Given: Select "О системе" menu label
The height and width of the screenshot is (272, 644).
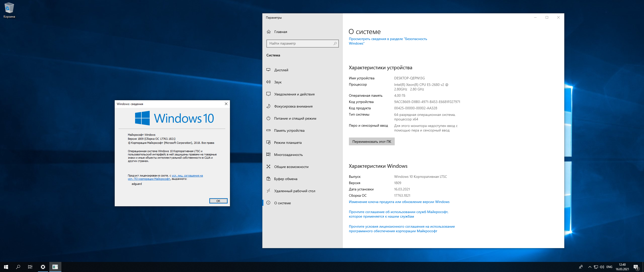Looking at the screenshot, I should tap(283, 203).
